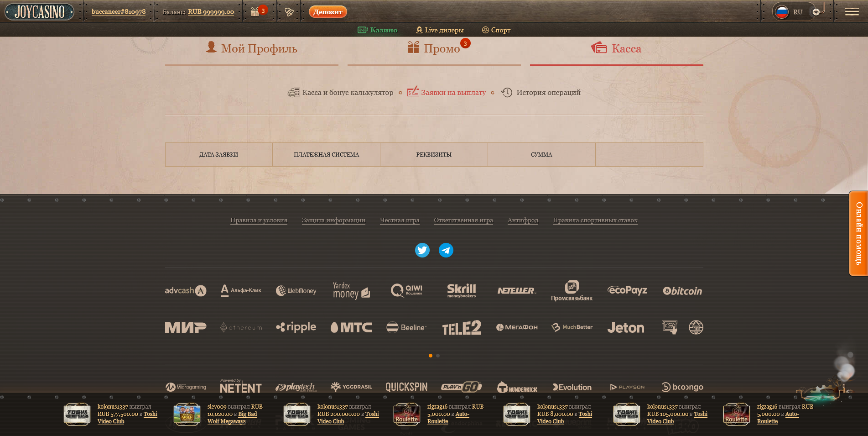Click the QIWI wallet logo
868x436 pixels.
click(407, 290)
